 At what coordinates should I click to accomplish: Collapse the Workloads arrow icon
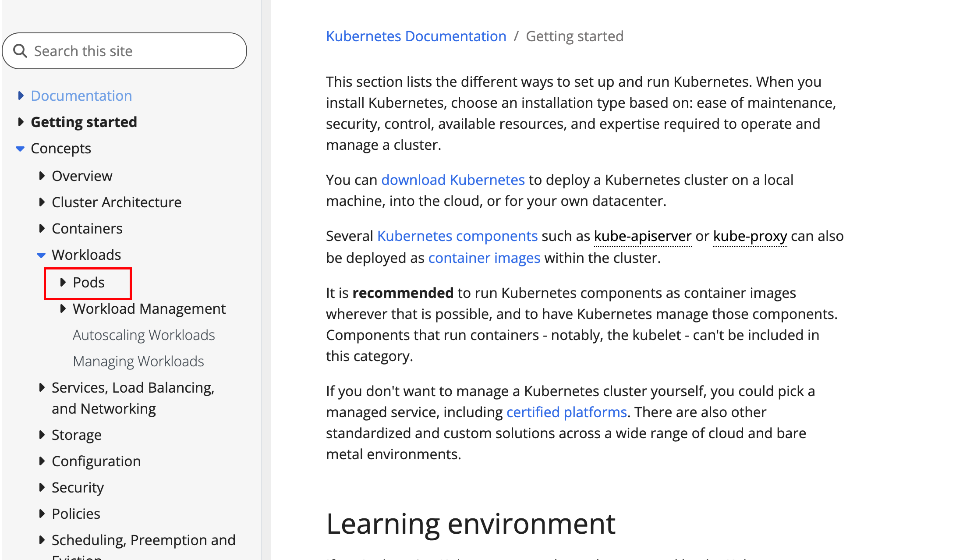coord(41,255)
